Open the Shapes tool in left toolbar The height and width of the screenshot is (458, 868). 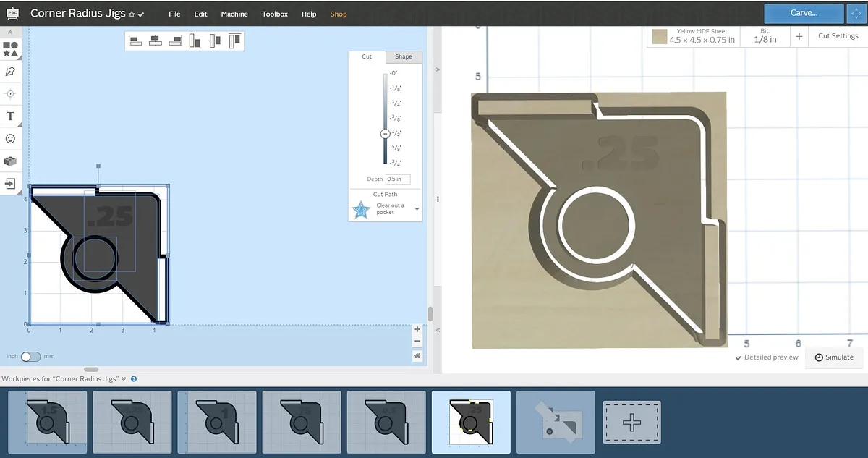tap(10, 49)
